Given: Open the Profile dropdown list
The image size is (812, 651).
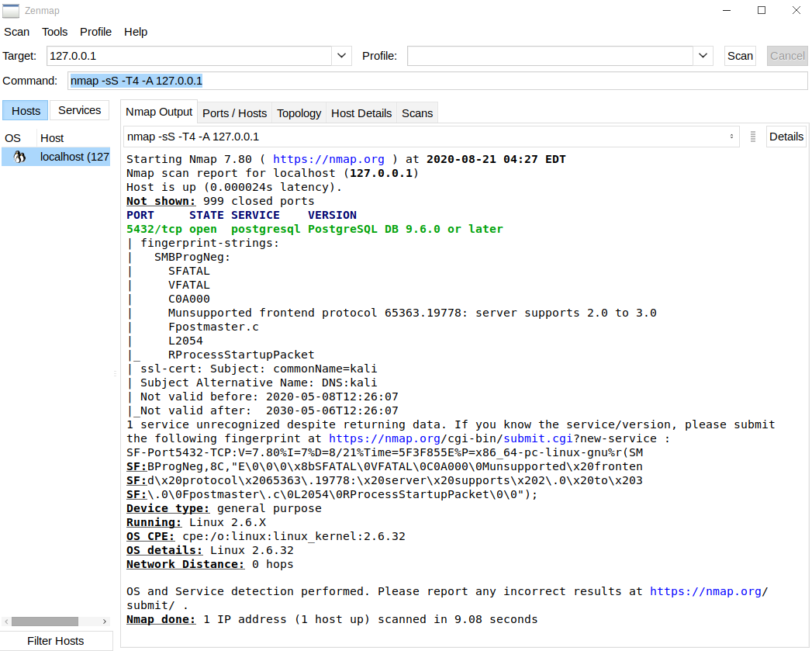Looking at the screenshot, I should click(x=703, y=56).
